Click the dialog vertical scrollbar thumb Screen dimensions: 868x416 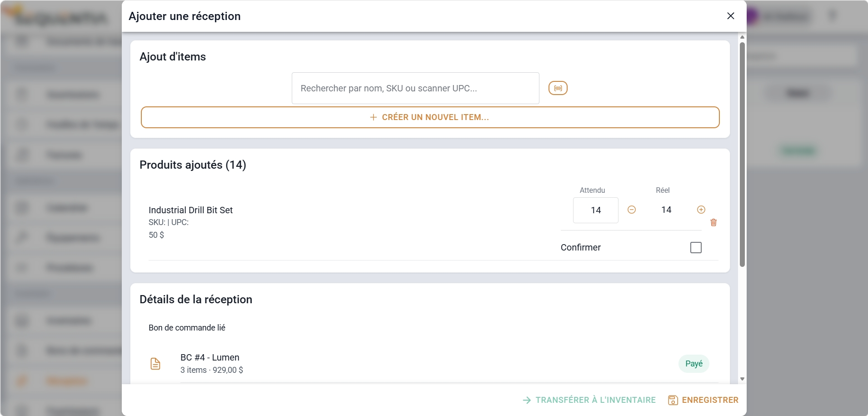tap(742, 155)
